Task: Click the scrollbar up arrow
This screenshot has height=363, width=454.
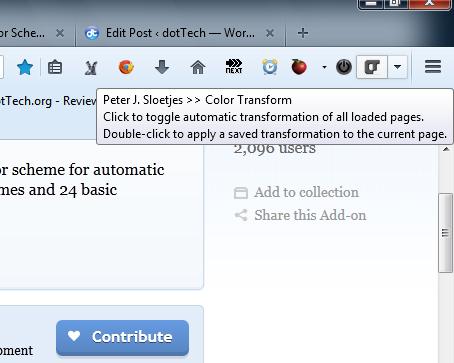Action: 446,149
